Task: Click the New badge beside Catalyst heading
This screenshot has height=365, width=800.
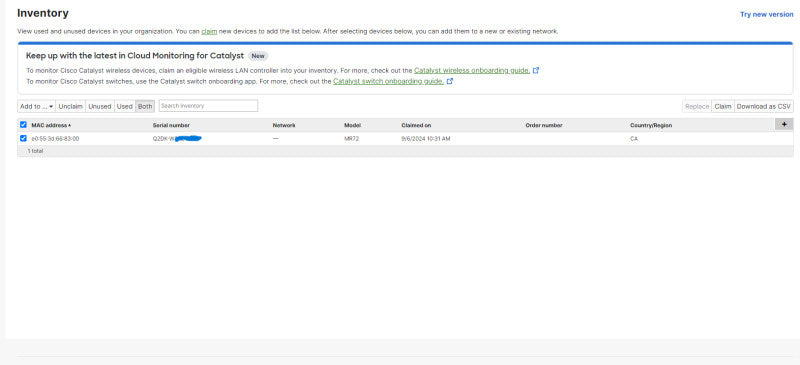Action: (258, 56)
